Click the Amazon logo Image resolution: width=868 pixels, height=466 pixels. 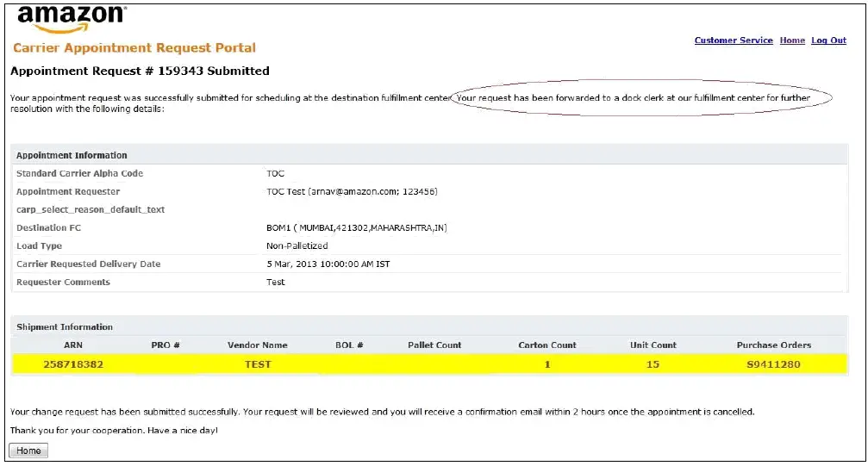click(x=72, y=19)
